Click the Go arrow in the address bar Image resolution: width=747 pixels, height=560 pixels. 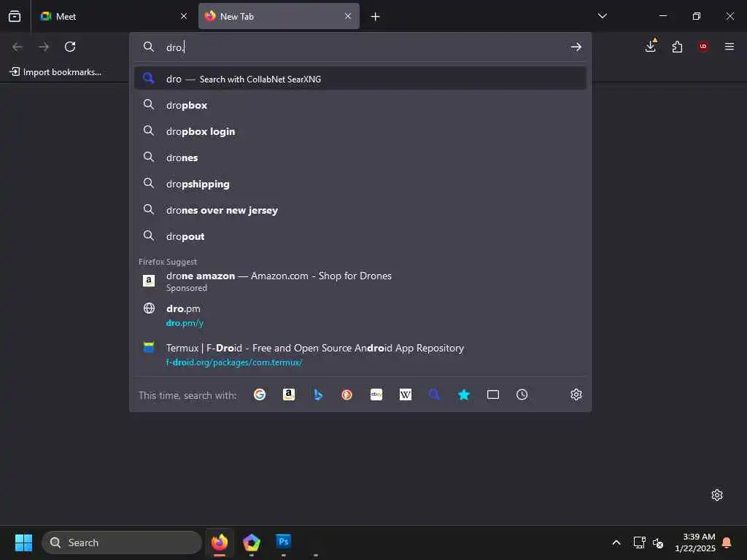coord(576,47)
